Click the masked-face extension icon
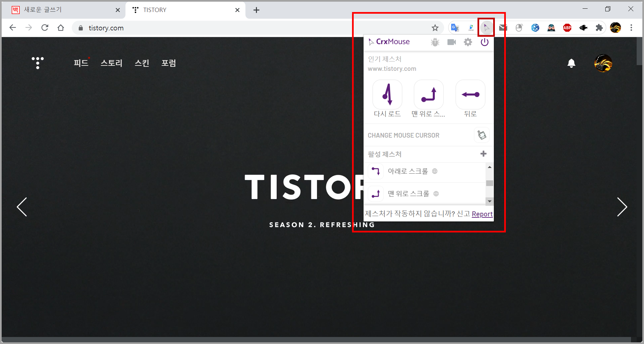 (x=551, y=28)
